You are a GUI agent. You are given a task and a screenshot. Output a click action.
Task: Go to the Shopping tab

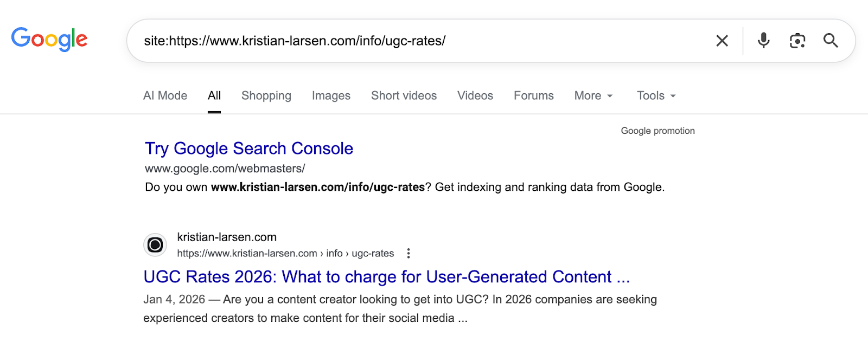(x=266, y=96)
